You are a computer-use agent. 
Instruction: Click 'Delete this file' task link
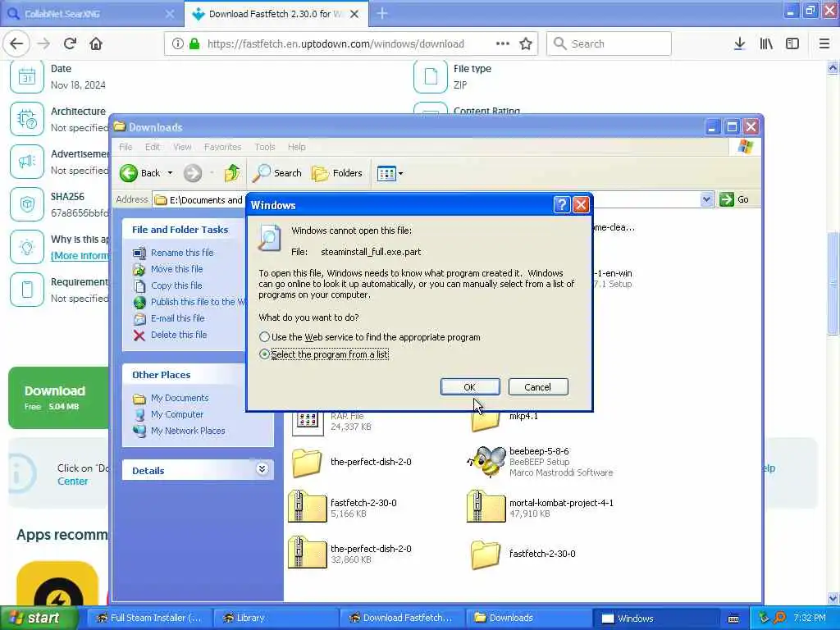coord(178,335)
